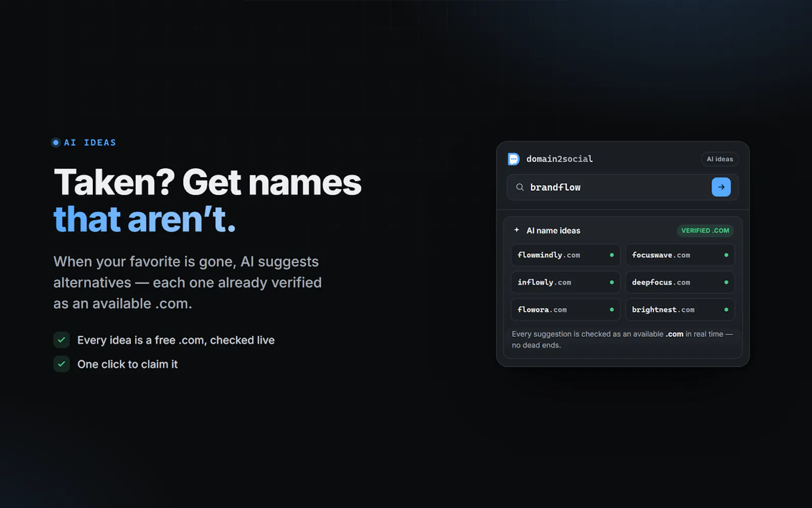Click the blue arrow submit button
The width and height of the screenshot is (812, 508).
coord(721,187)
